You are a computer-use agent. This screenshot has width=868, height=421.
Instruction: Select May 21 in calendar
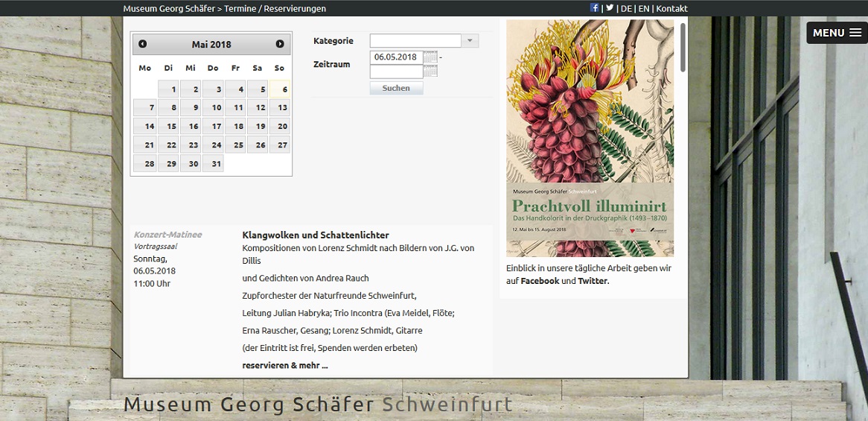145,145
